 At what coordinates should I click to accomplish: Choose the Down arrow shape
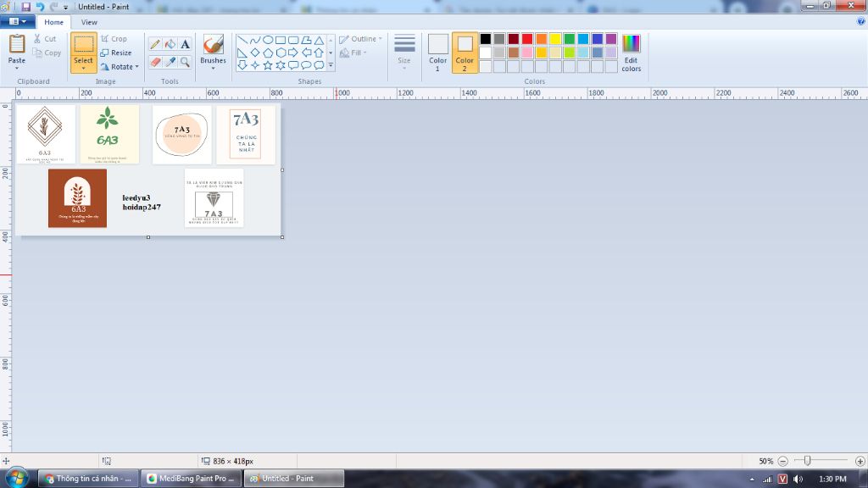pyautogui.click(x=242, y=65)
